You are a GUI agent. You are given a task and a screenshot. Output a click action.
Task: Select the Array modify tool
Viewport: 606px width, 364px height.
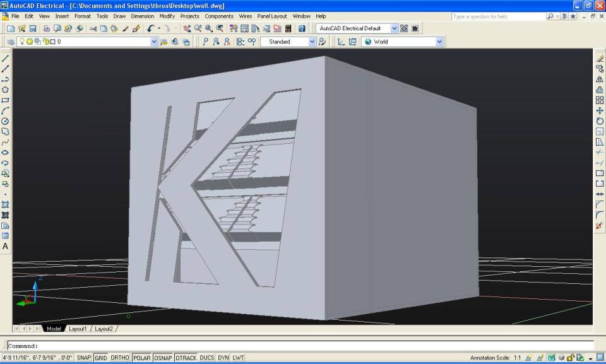pyautogui.click(x=600, y=100)
